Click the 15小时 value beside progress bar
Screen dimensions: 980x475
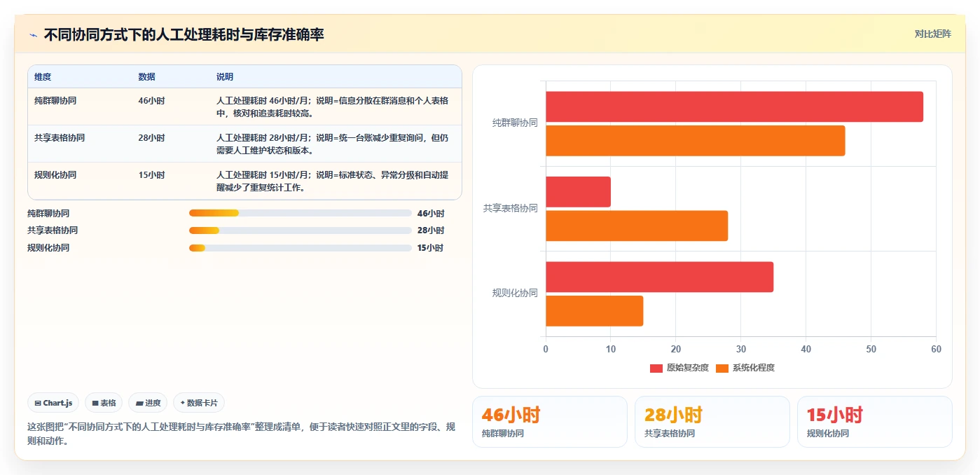pyautogui.click(x=431, y=248)
